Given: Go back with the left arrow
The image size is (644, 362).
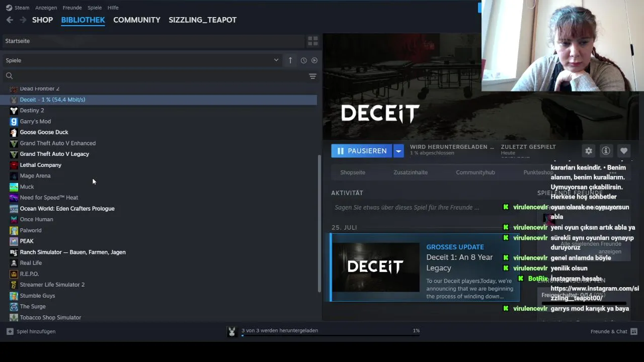Looking at the screenshot, I should [10, 20].
